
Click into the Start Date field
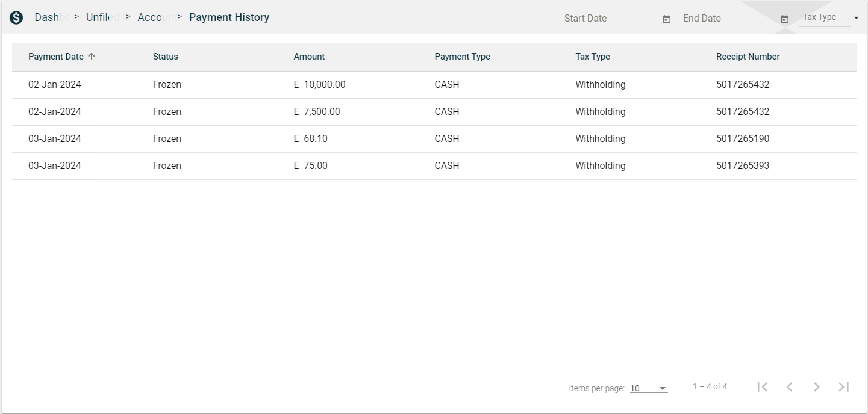[610, 19]
